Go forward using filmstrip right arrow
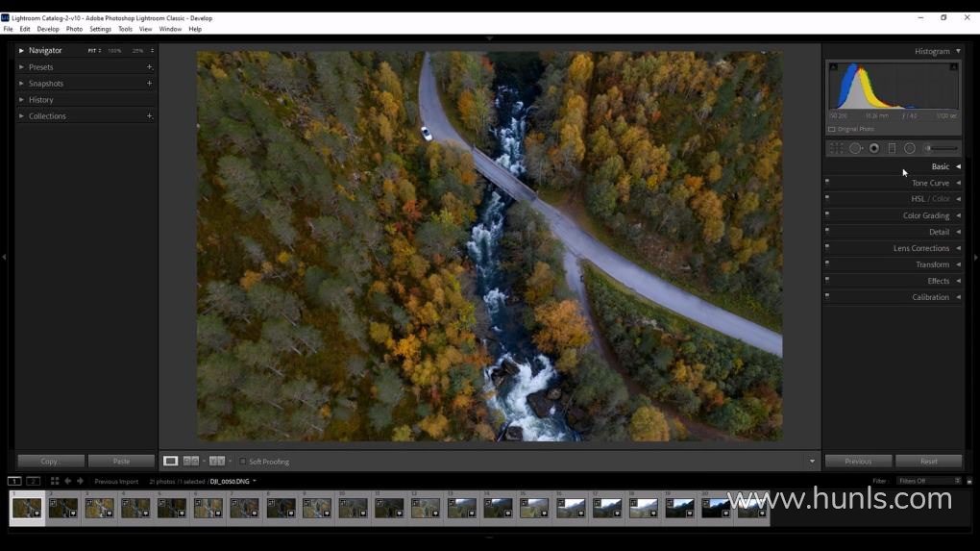980x551 pixels. (80, 481)
